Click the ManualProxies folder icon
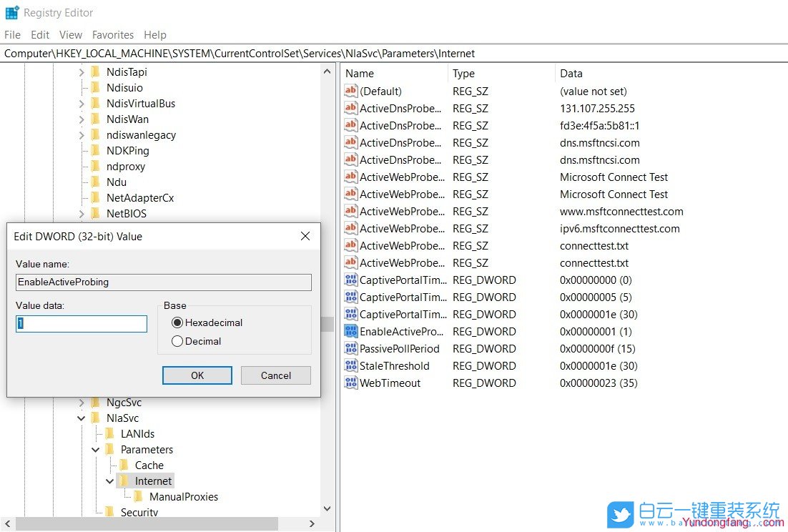Screen dimensions: 788x532 pyautogui.click(x=139, y=497)
